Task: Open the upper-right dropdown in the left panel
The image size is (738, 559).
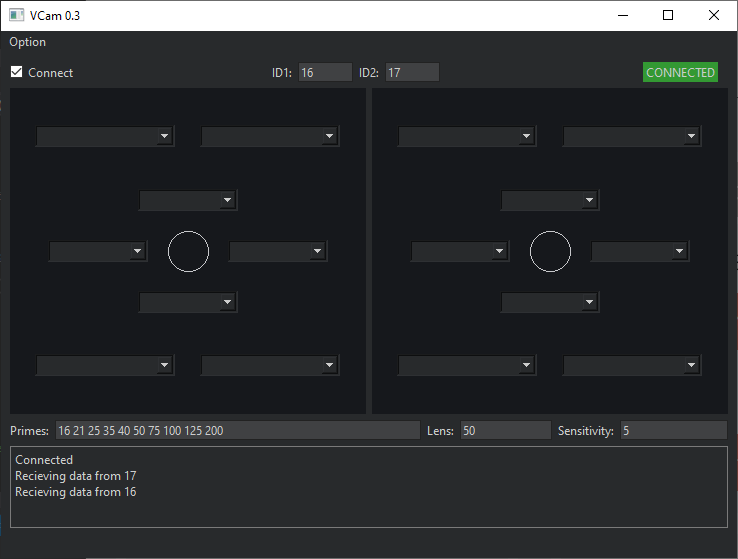Action: click(270, 136)
